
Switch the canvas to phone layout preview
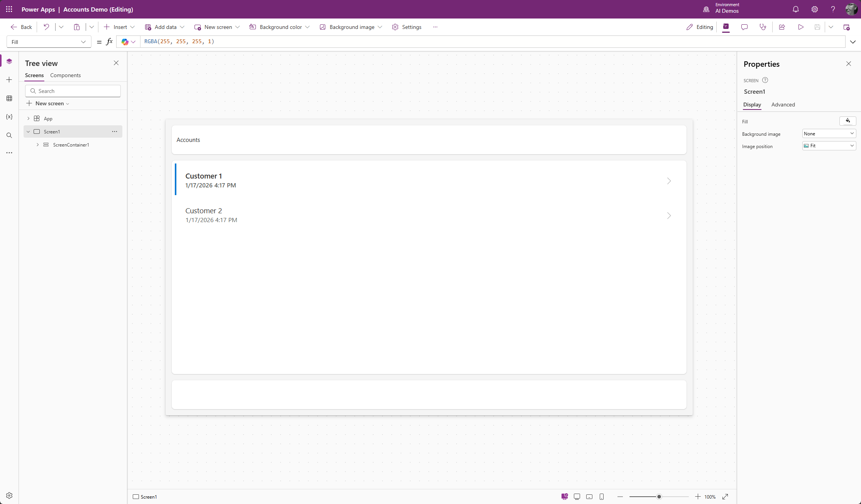pyautogui.click(x=602, y=497)
